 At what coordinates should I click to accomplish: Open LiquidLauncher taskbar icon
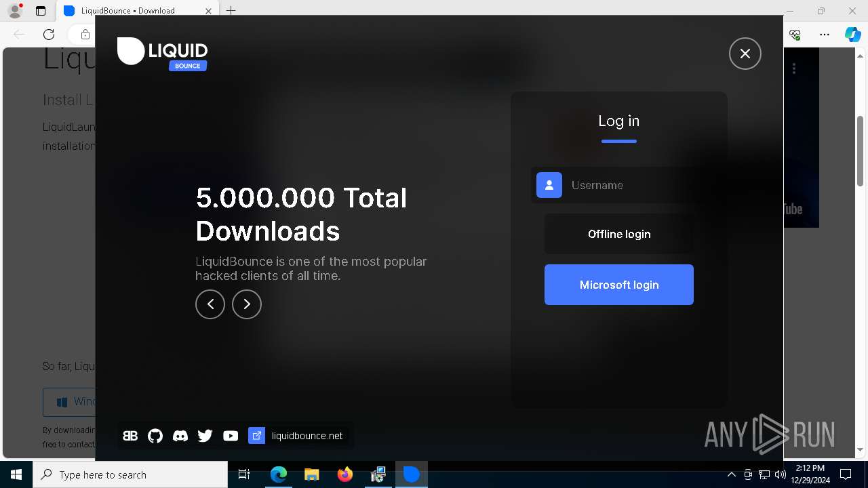411,474
